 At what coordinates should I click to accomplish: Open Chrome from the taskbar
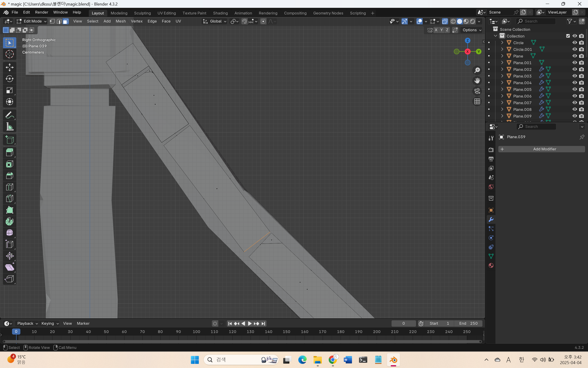coord(333,360)
